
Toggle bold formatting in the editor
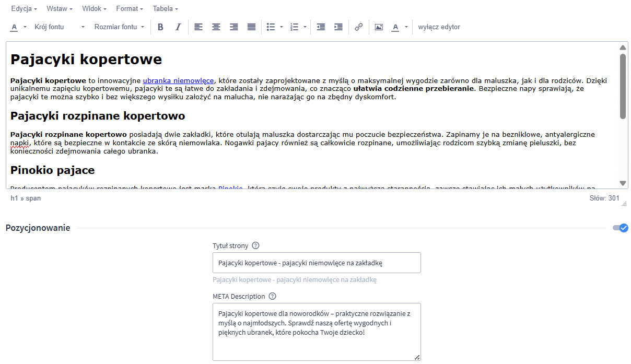(x=160, y=27)
